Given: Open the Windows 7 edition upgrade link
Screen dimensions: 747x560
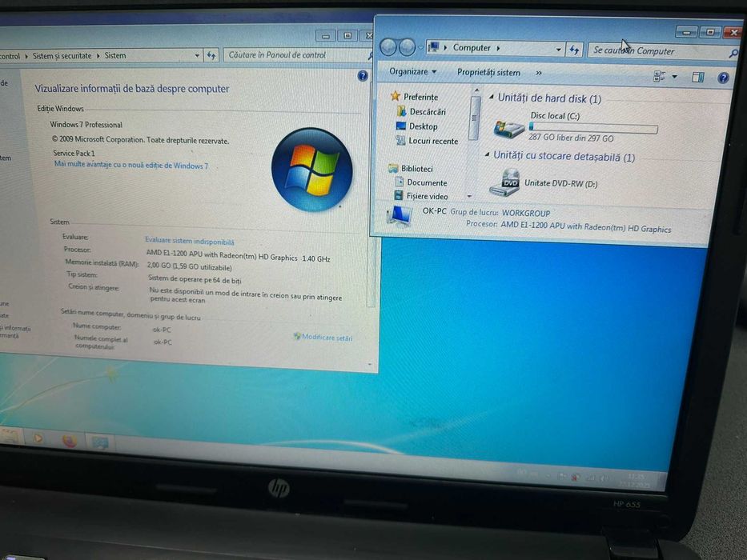Looking at the screenshot, I should click(131, 165).
